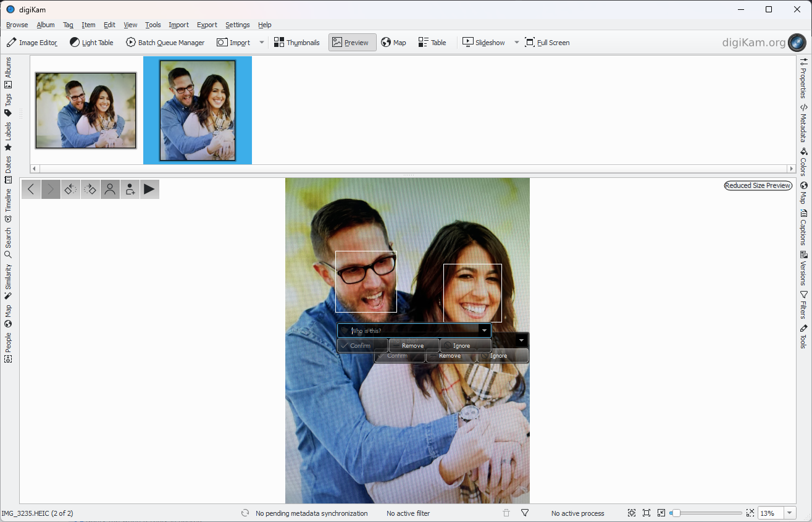Click Remove on the first face tag
812x522 pixels.
pyautogui.click(x=414, y=346)
